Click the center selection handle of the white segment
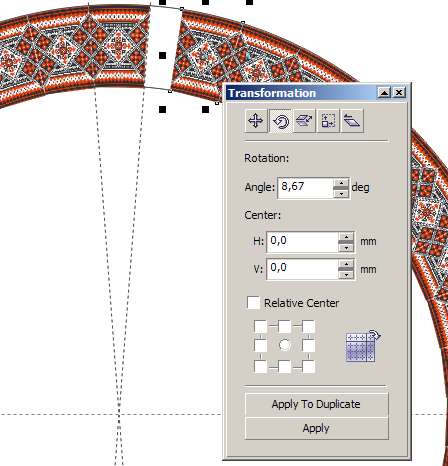 (162, 55)
